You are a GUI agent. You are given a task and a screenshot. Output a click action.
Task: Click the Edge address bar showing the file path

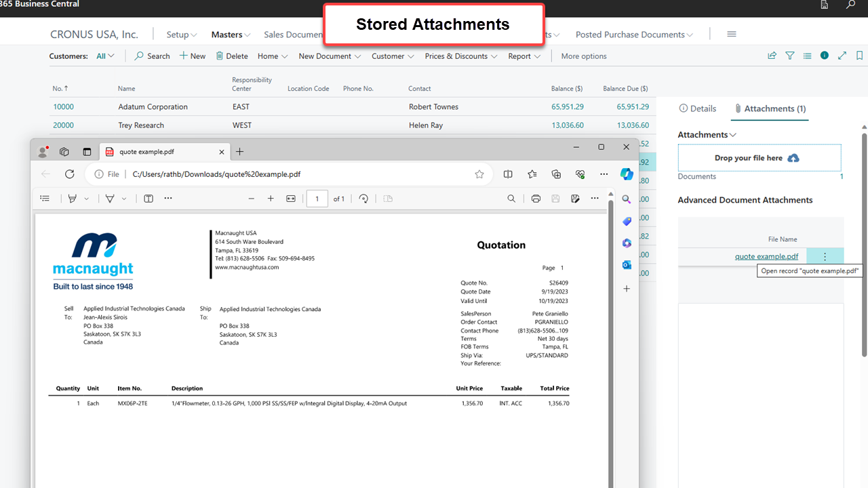coord(288,174)
